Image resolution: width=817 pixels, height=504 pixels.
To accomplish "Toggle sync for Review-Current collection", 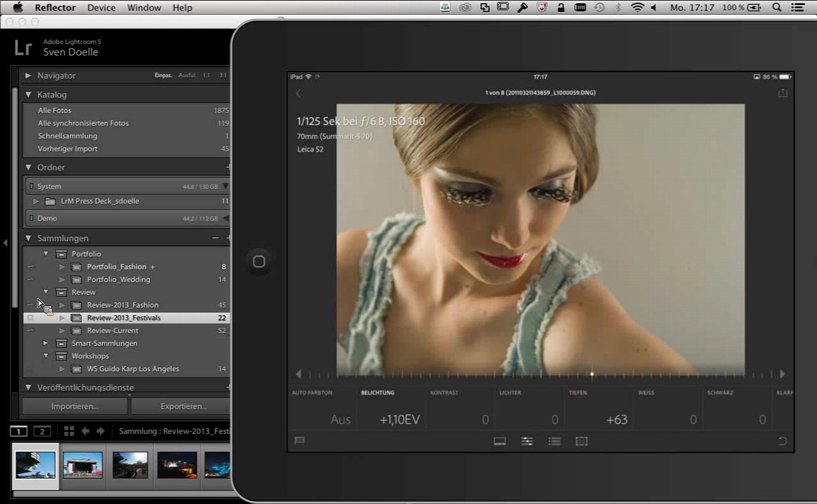I will 30,330.
